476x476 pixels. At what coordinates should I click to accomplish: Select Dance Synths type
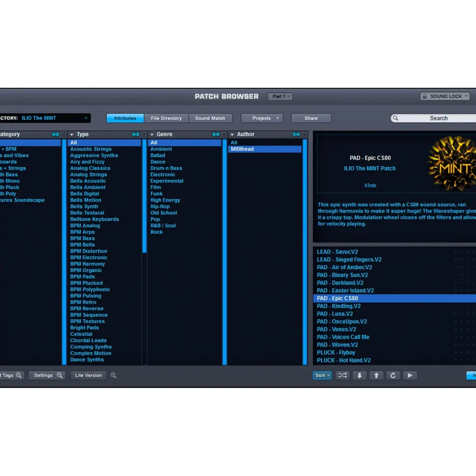tap(87, 360)
